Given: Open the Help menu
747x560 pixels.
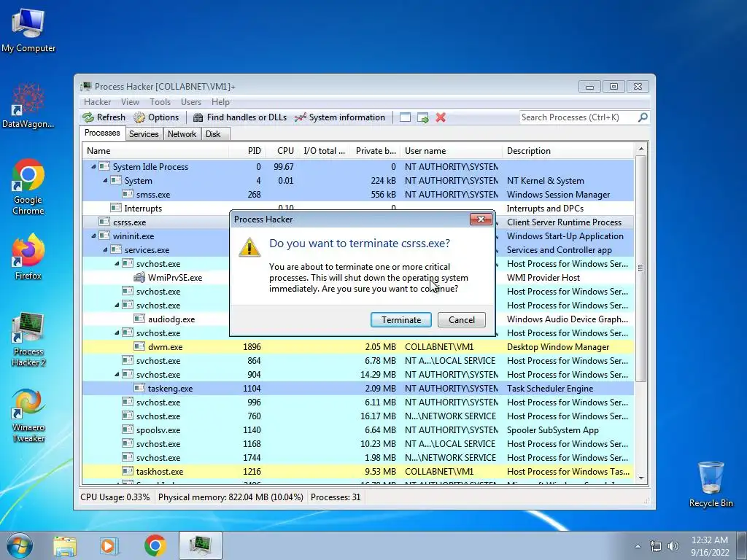Looking at the screenshot, I should (x=220, y=102).
